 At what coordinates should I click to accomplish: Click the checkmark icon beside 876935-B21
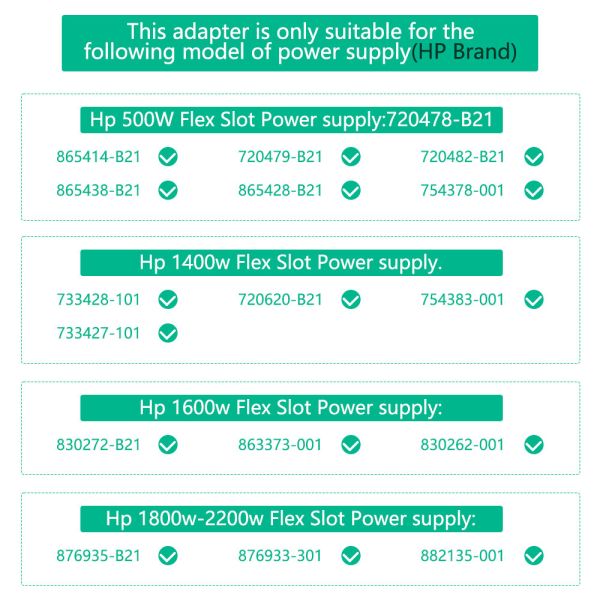point(168,555)
